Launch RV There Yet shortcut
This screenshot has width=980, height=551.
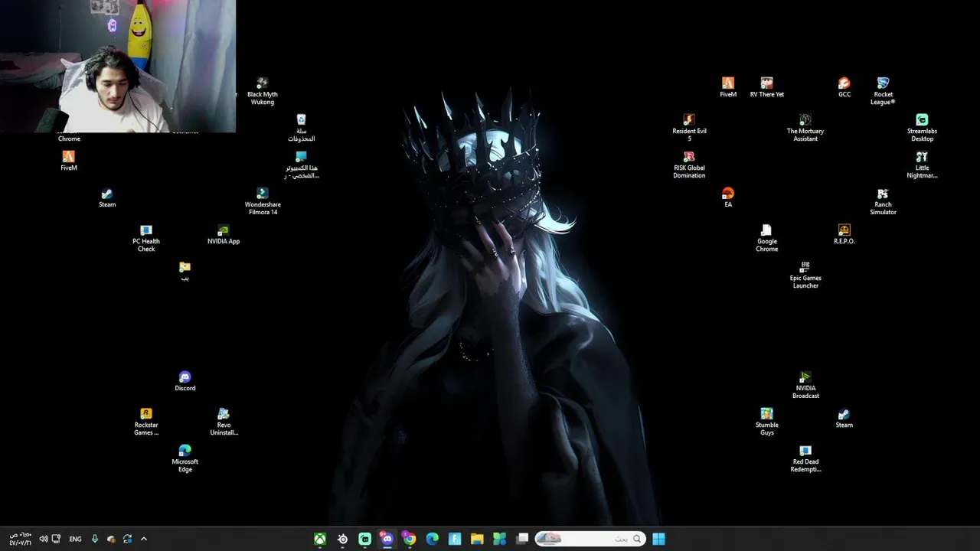click(766, 87)
